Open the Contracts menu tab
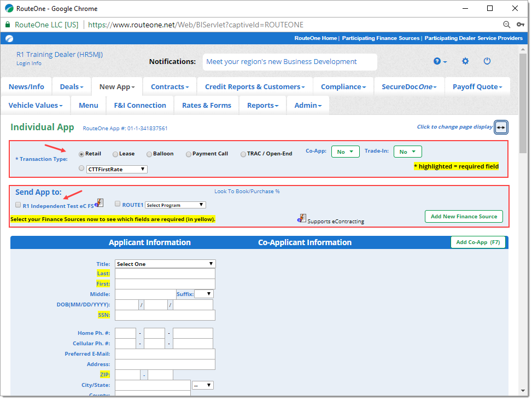532x400 pixels. point(169,86)
